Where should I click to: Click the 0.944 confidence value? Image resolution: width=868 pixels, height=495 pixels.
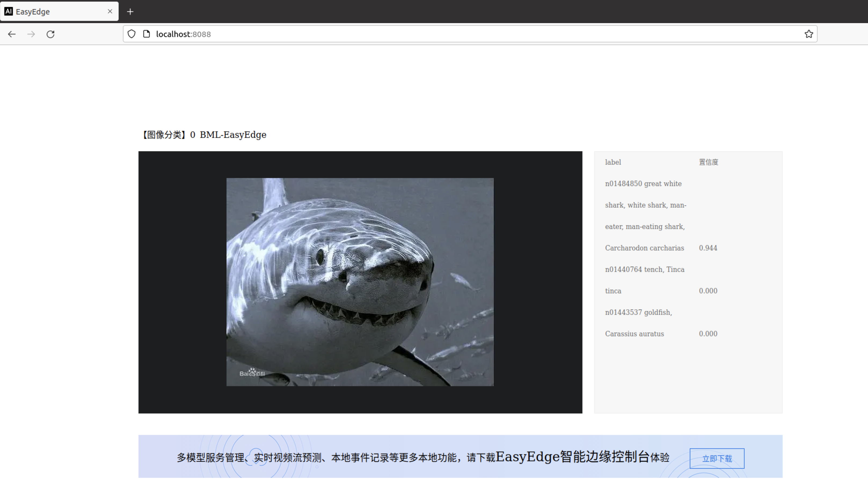tap(708, 248)
